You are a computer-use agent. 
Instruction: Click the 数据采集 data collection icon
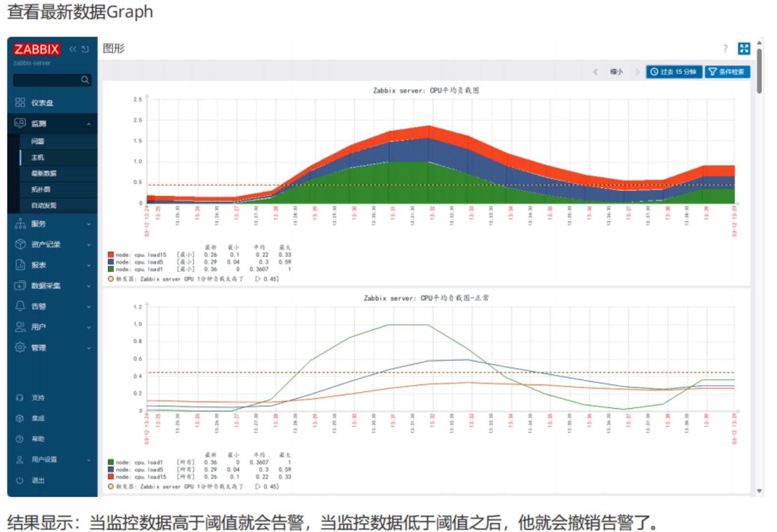point(20,286)
